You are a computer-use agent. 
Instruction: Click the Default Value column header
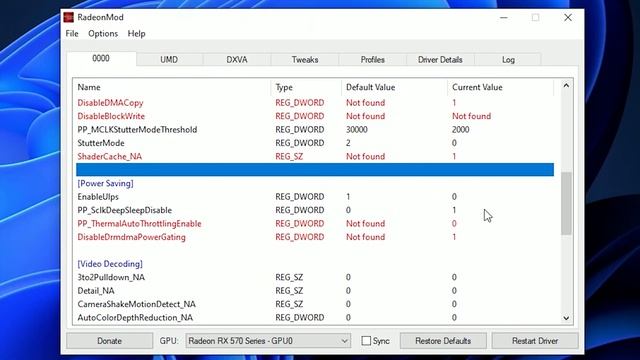[x=394, y=87]
